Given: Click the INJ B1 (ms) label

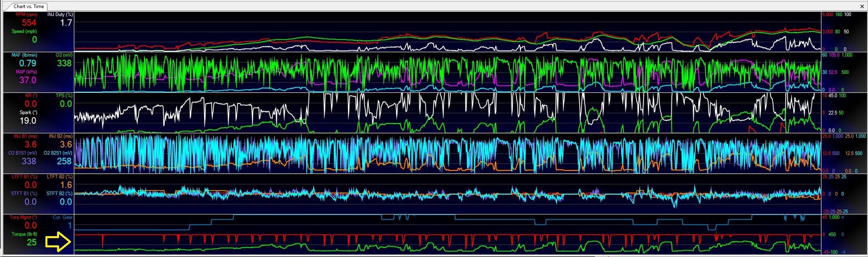Looking at the screenshot, I should pyautogui.click(x=25, y=136).
